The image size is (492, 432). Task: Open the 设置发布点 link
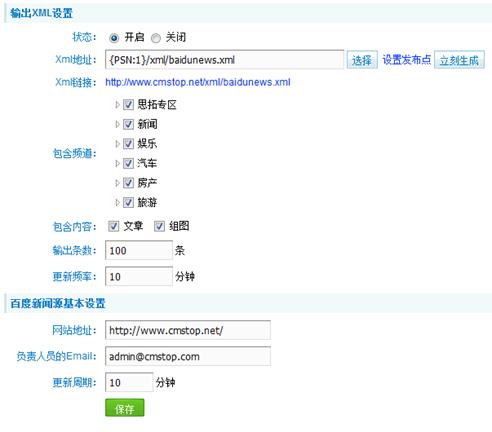[406, 60]
